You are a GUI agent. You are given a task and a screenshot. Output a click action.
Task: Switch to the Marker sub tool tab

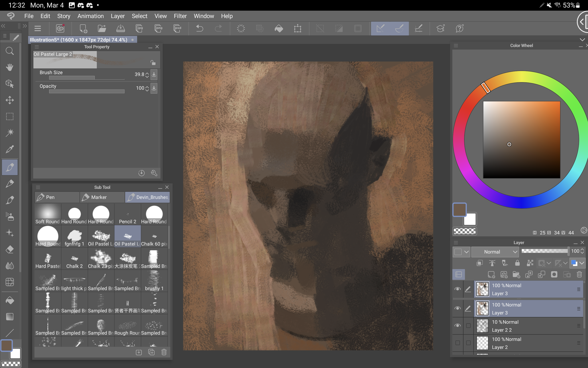102,197
